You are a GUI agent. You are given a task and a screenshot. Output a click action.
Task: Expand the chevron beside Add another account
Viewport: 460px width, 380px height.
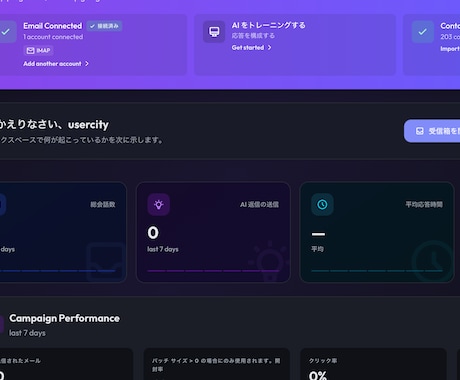click(87, 64)
